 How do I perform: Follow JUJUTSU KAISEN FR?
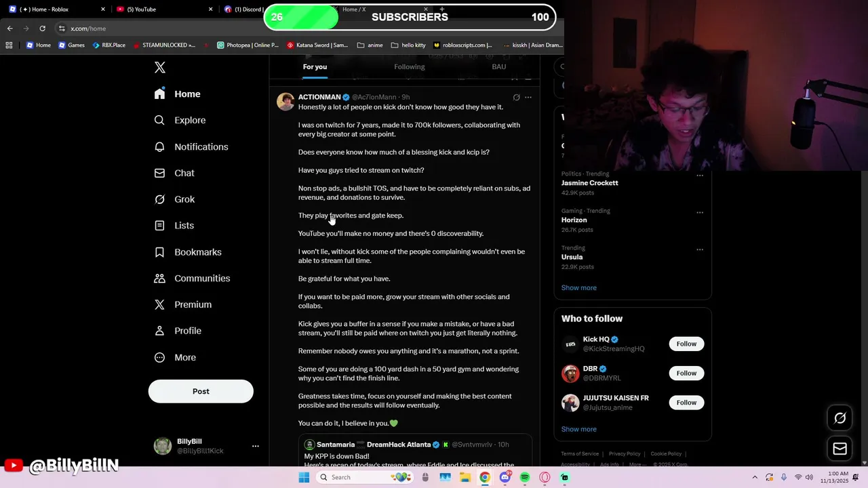[686, 403]
